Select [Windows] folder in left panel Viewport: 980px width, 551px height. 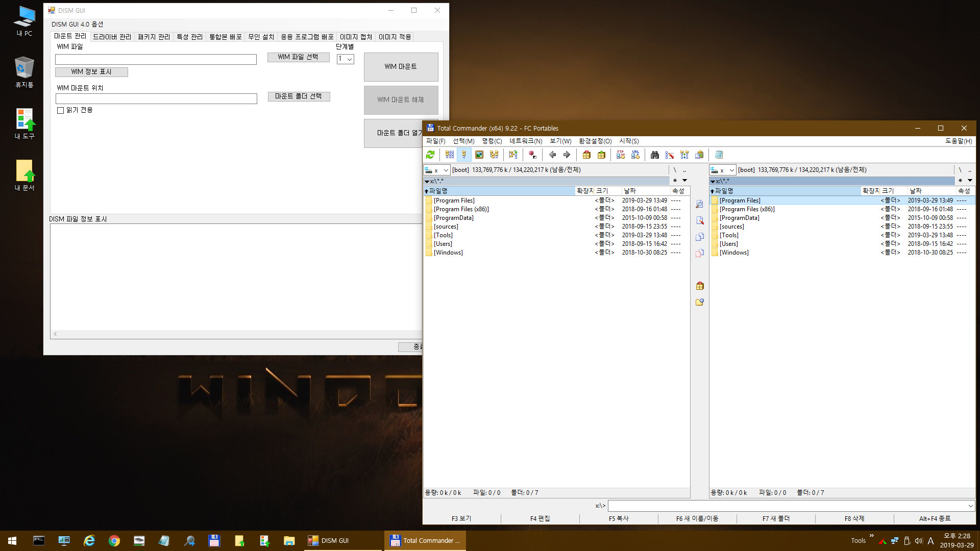tap(448, 253)
